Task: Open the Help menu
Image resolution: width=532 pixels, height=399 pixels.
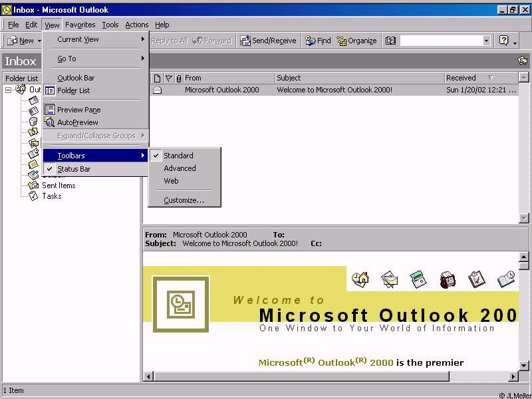Action: click(162, 25)
